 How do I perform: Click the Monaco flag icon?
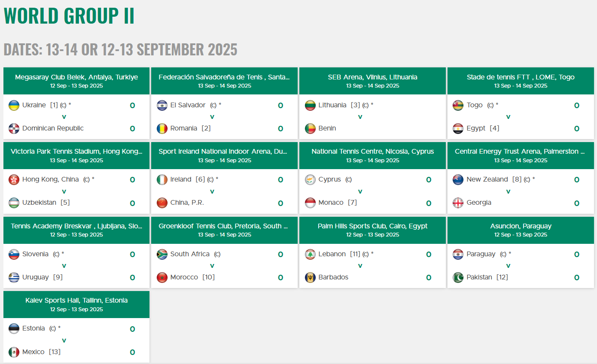coord(310,203)
